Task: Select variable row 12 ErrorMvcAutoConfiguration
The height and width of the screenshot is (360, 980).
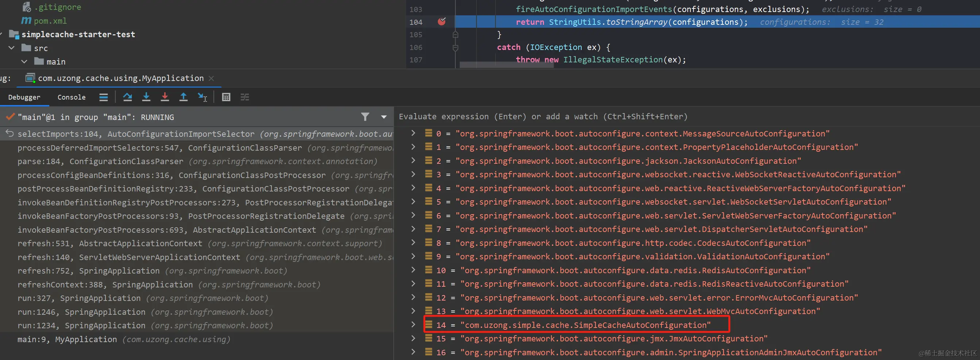Action: tap(687, 298)
